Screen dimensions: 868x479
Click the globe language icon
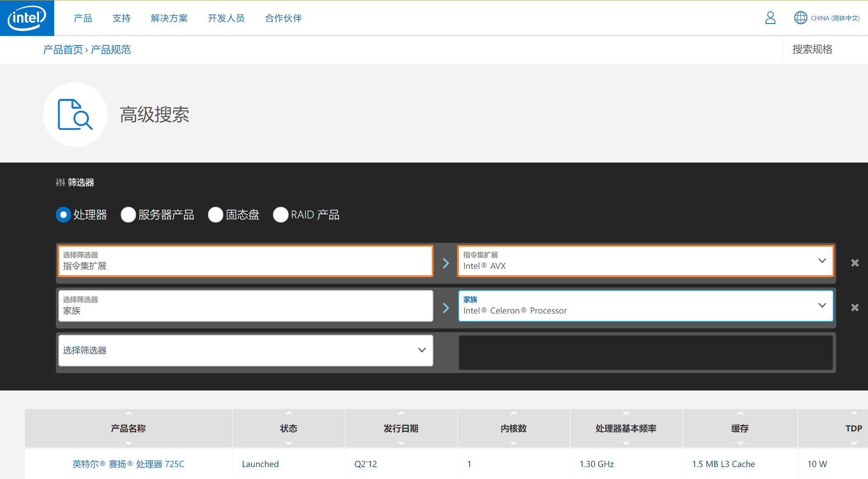801,18
